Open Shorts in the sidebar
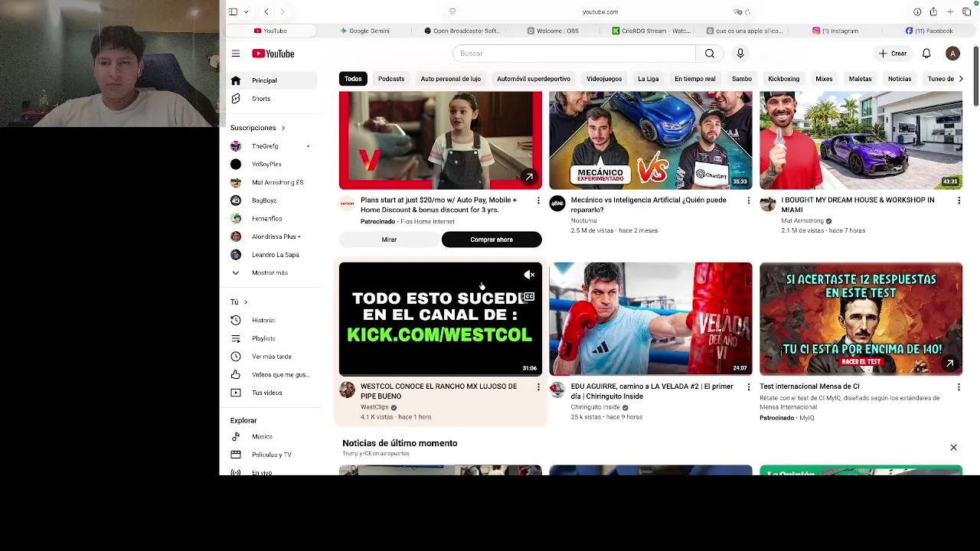This screenshot has height=551, width=980. tap(273, 99)
